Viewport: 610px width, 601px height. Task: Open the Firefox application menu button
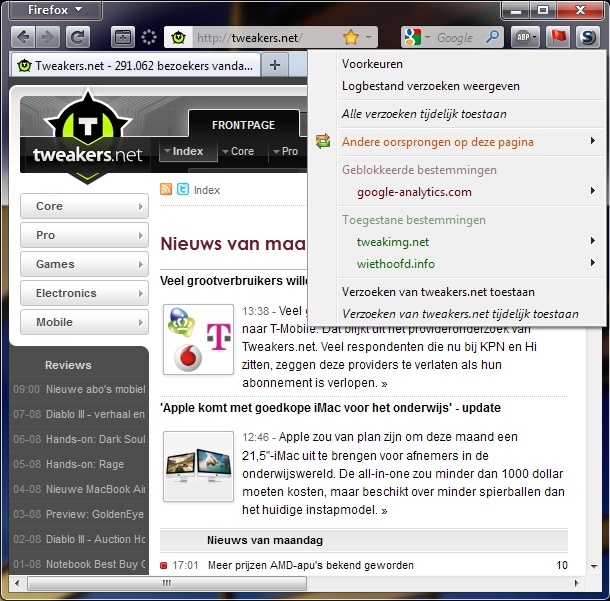click(x=55, y=10)
